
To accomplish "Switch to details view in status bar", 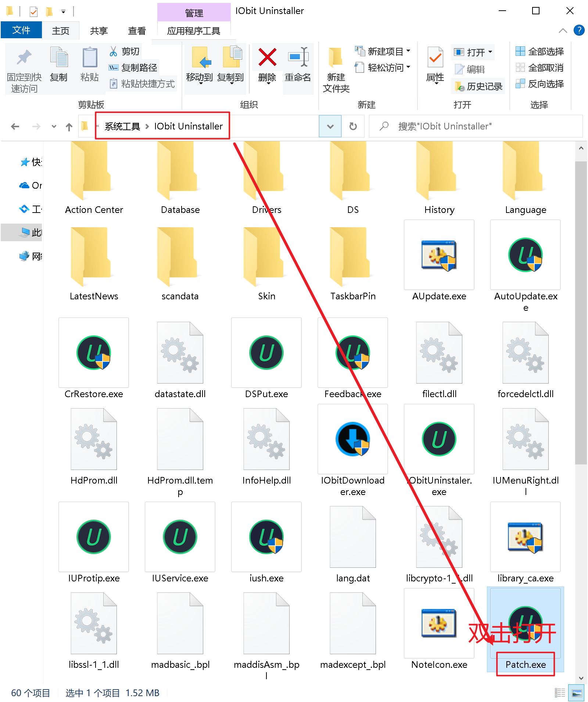I will click(x=560, y=693).
